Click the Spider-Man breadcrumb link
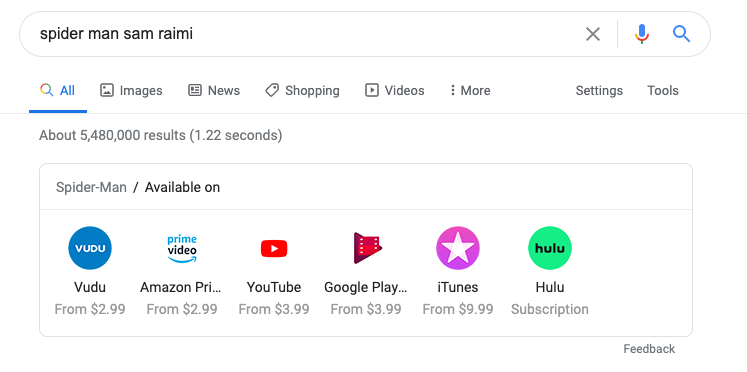The image size is (747, 372). pyautogui.click(x=91, y=187)
